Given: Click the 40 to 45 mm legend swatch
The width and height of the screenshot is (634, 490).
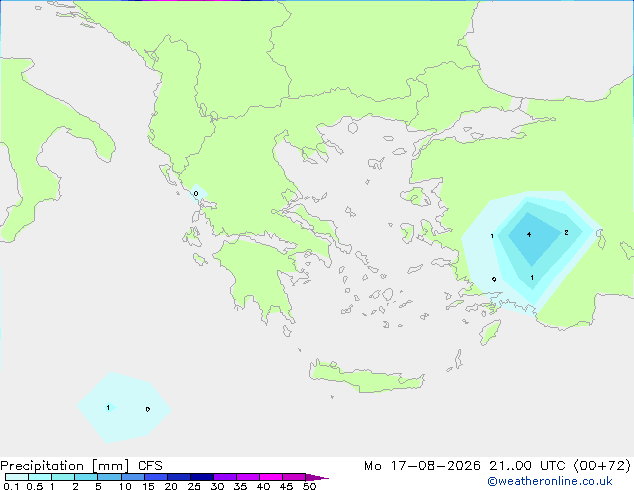Looking at the screenshot, I should point(271,477).
